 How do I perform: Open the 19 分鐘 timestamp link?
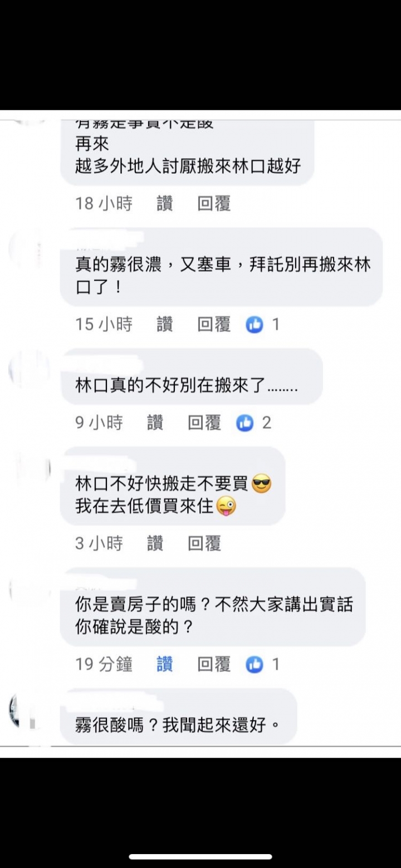[x=104, y=664]
